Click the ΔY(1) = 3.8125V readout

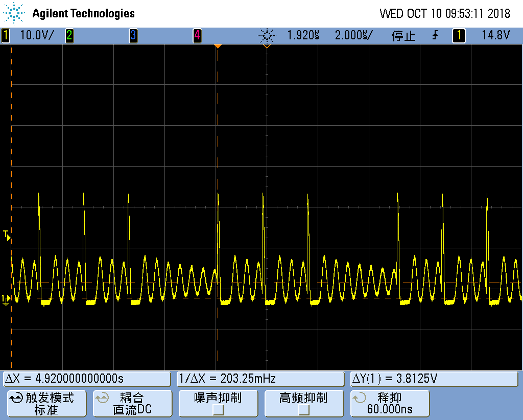(x=434, y=379)
